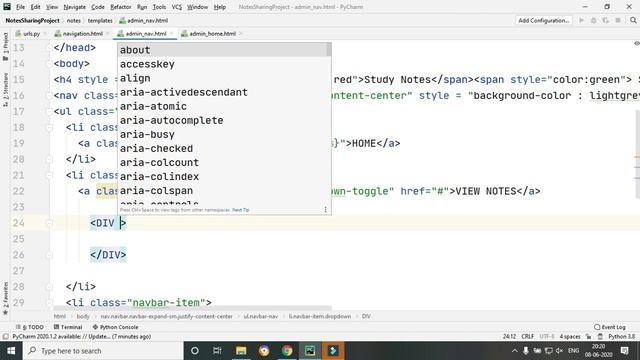Viewport: 640px width, 360px height.
Task: Open the 4 spaces indent selector
Action: (x=570, y=337)
